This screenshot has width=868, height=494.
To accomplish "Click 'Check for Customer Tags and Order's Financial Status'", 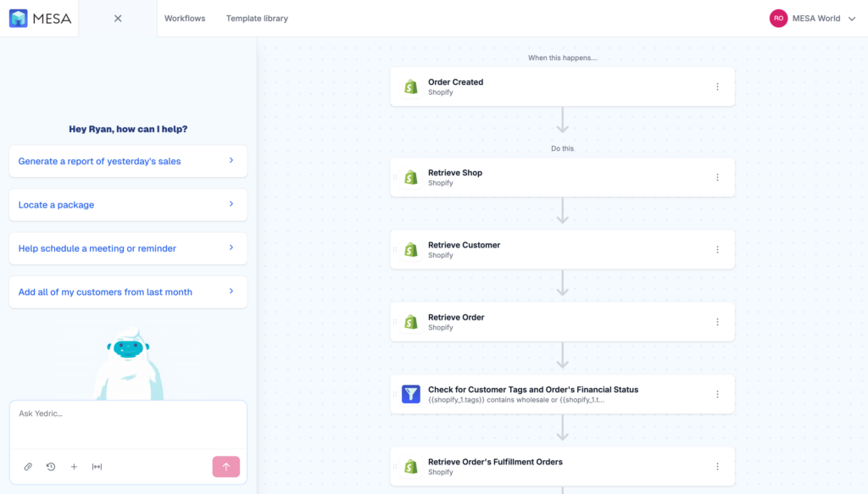I will tap(533, 390).
